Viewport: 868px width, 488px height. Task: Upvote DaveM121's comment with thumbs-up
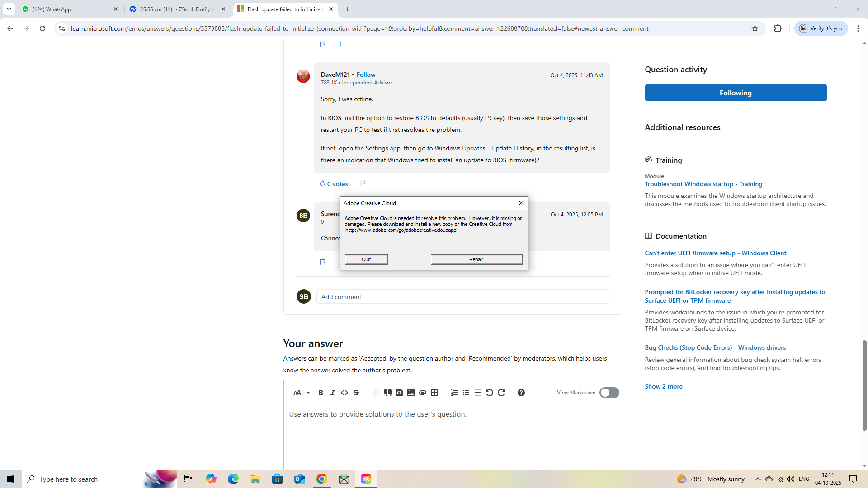click(x=322, y=183)
